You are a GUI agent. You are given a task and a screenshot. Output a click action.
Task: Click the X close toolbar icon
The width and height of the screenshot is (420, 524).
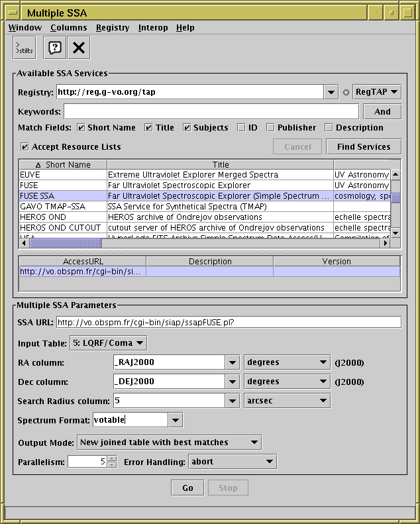point(79,48)
